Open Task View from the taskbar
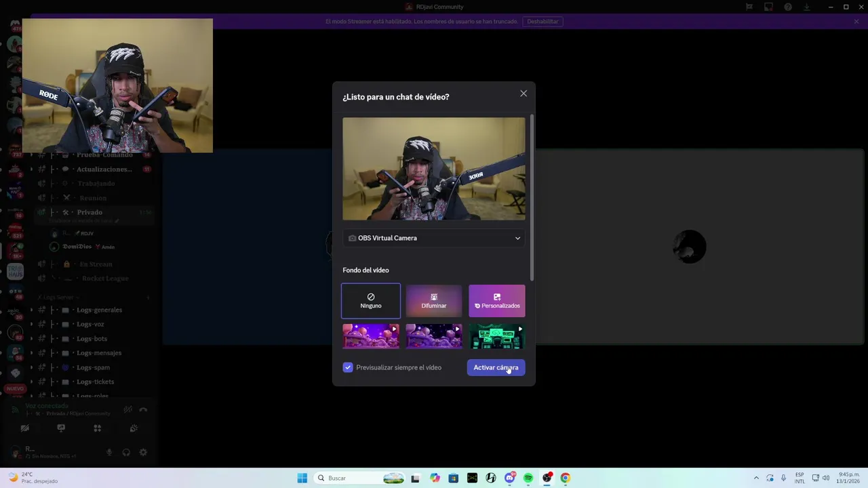Screen dimensions: 868x488 click(416, 478)
